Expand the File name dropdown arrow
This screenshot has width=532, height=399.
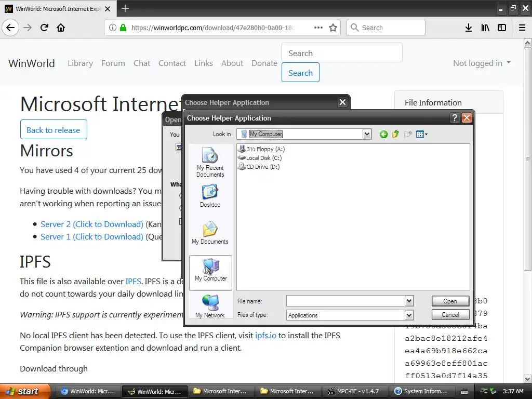coord(409,301)
